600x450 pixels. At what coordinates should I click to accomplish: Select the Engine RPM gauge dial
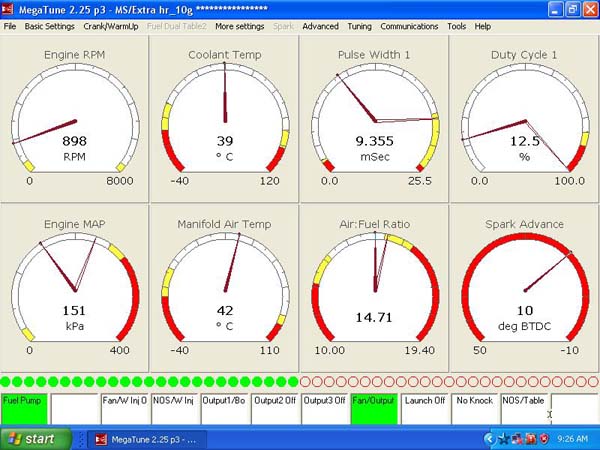coord(75,119)
